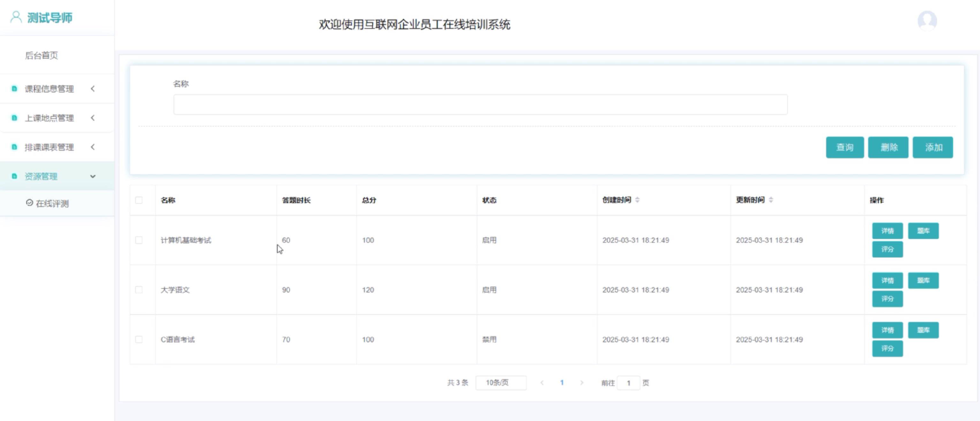Click the 测试导师 user profile icon
The width and height of the screenshot is (980, 421).
click(16, 17)
